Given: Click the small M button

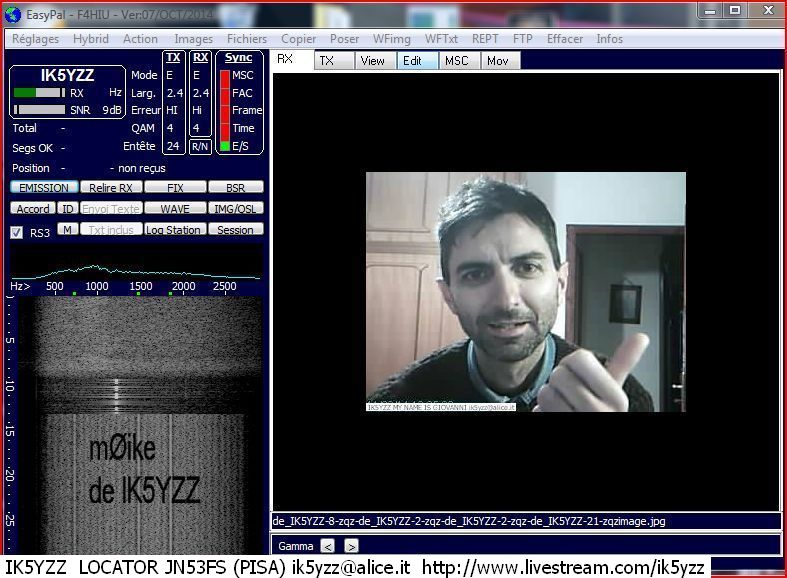Looking at the screenshot, I should [66, 230].
